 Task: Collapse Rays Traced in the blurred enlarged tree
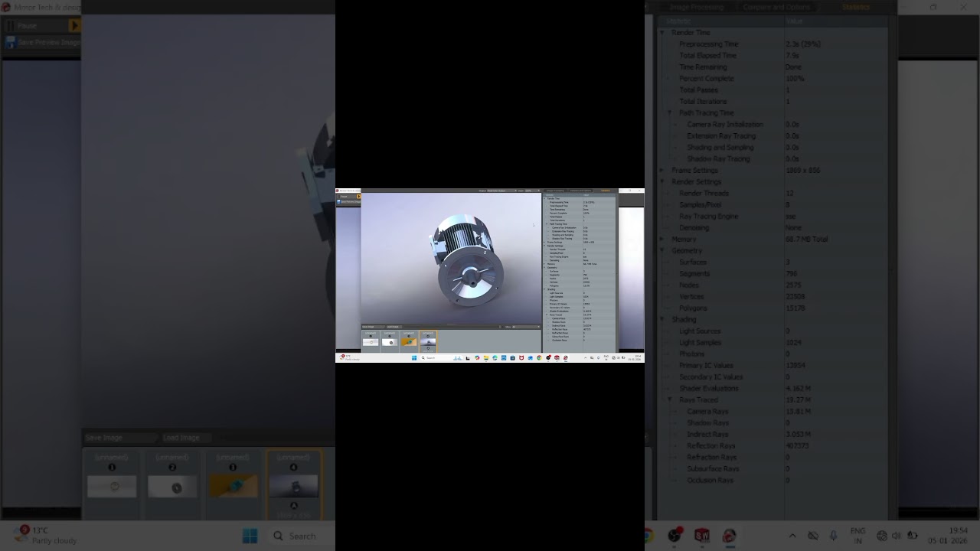[670, 400]
